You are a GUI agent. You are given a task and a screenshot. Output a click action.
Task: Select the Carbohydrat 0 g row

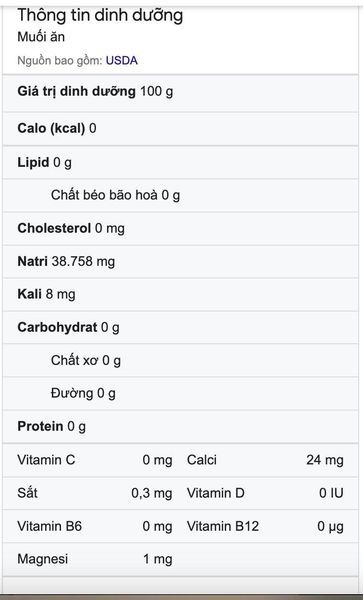pyautogui.click(x=180, y=327)
